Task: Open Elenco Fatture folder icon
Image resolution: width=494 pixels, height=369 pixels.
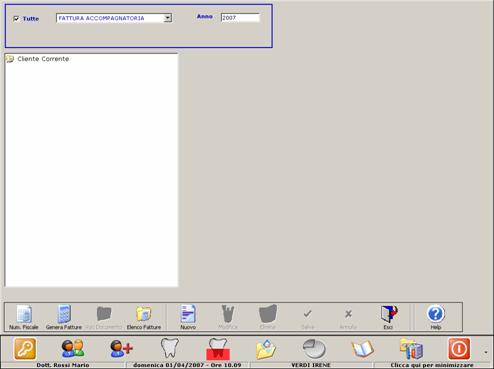Action: (144, 317)
